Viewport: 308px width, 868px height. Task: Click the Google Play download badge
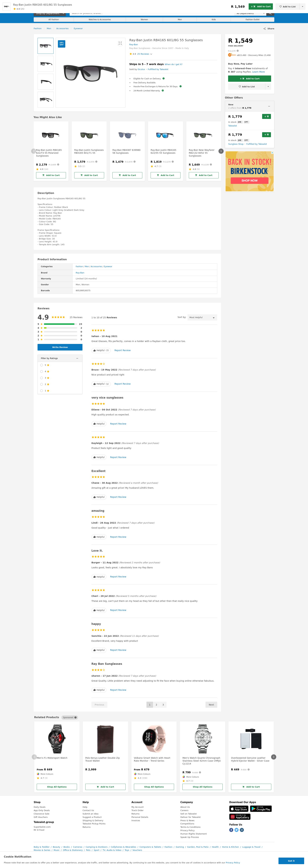click(x=261, y=809)
